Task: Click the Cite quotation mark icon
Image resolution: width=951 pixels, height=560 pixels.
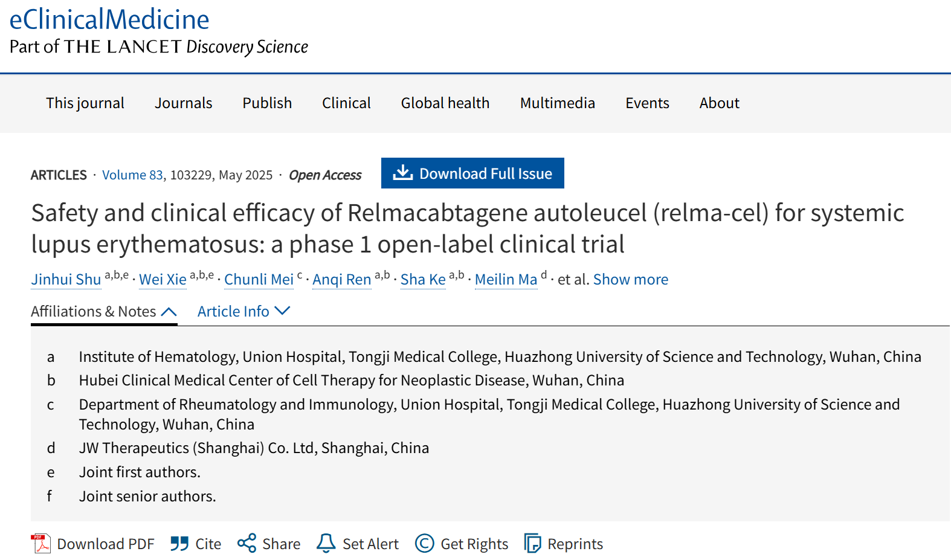Action: tap(179, 544)
